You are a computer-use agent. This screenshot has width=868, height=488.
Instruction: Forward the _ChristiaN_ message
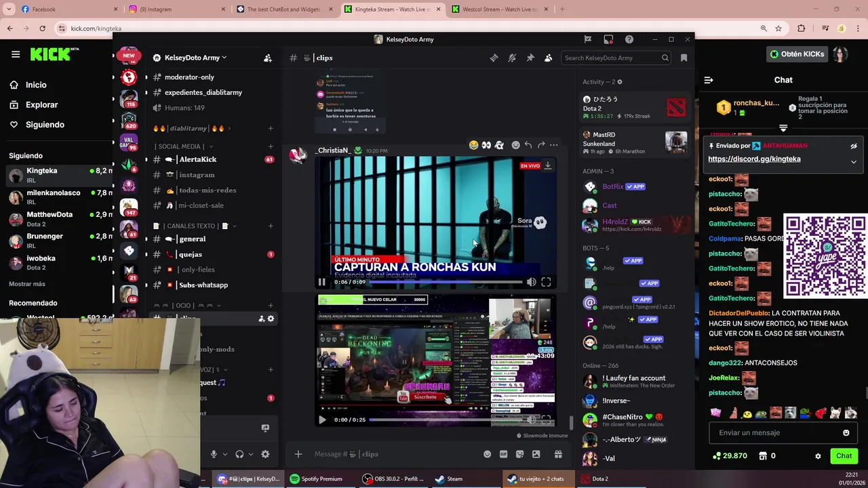(541, 145)
